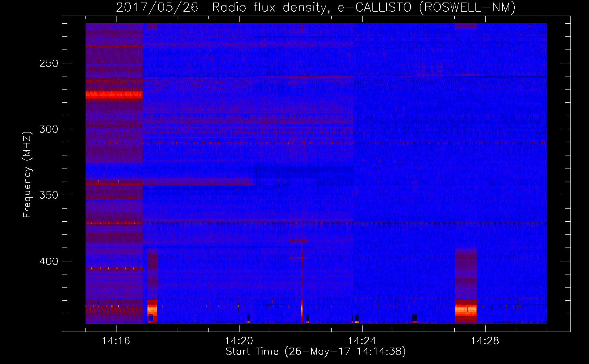This screenshot has width=589, height=364.
Task: Click the 'Start Time (26-May-17 14:14:38)' label
Action: click(x=315, y=352)
